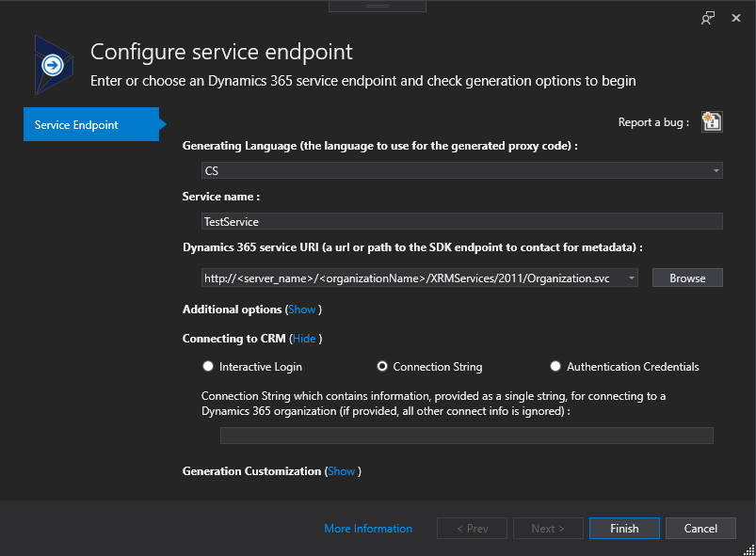
Task: Close the dialog with the X button
Action: coord(734,18)
